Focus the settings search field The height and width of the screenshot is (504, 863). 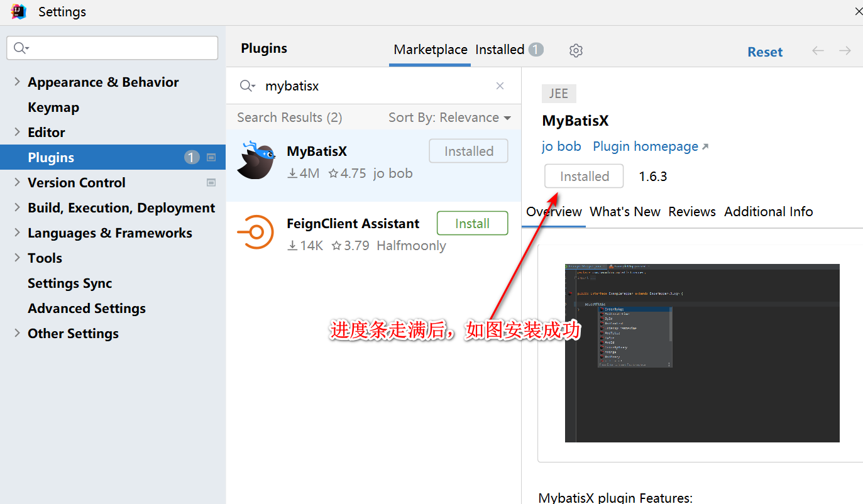(x=113, y=48)
